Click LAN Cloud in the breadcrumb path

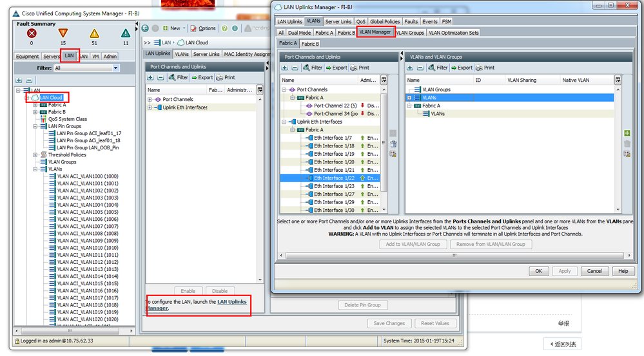coord(197,42)
